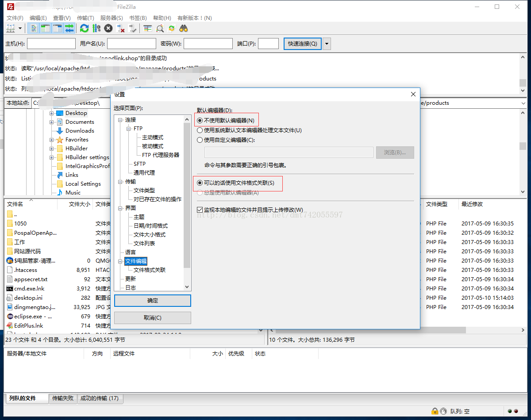
Task: Click the Links folder icon in local tree
Action: pyautogui.click(x=59, y=175)
